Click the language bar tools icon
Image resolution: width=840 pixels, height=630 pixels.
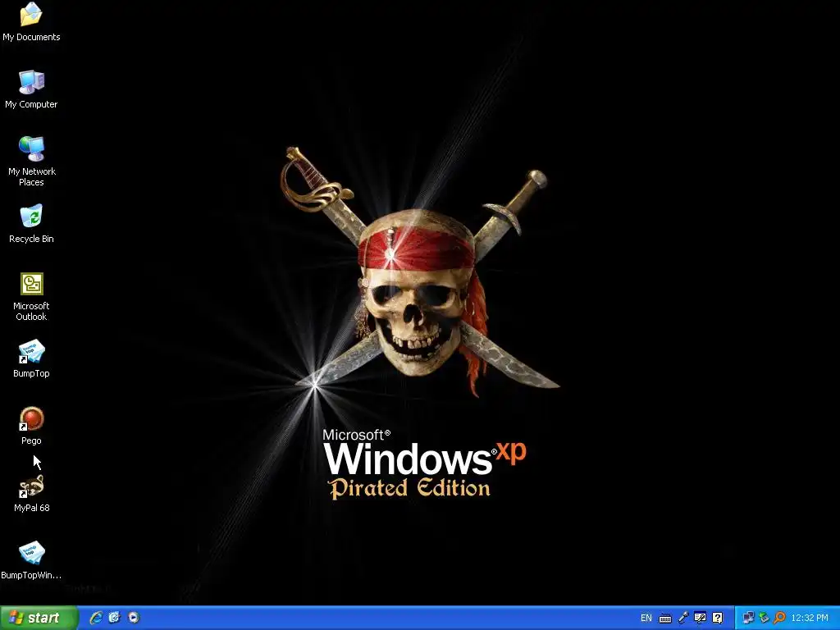tap(700, 619)
